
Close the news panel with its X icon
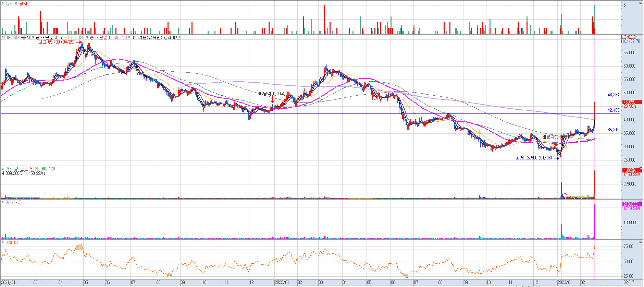tap(641, 3)
